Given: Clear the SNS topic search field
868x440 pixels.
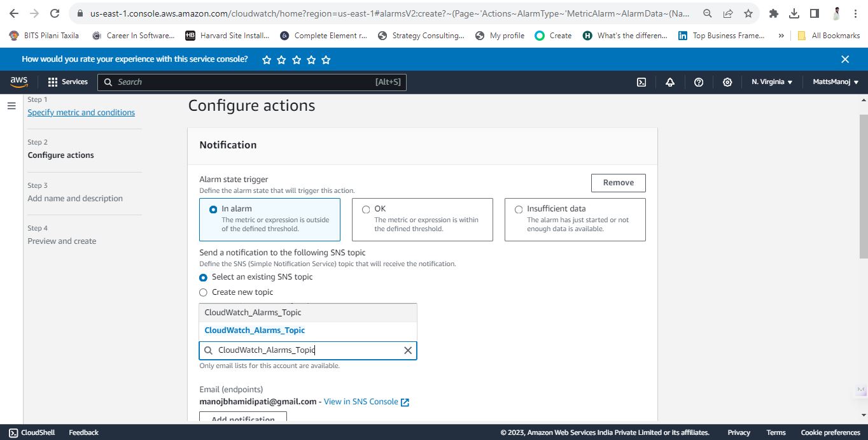Looking at the screenshot, I should point(408,350).
